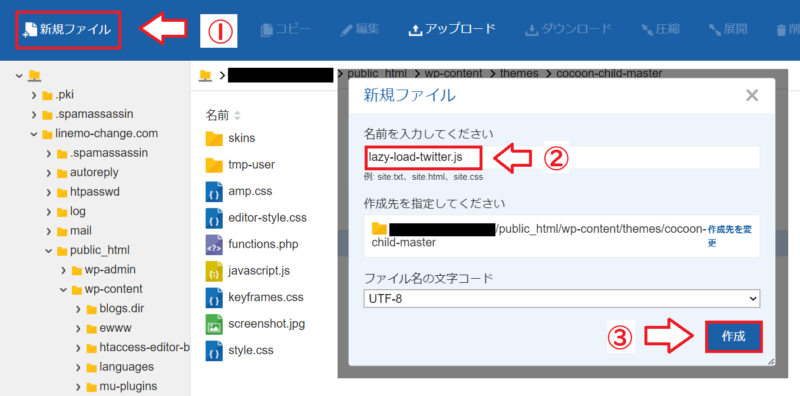Image resolution: width=800 pixels, height=396 pixels.
Task: Expand the blogs.dir folder
Action: [78, 309]
